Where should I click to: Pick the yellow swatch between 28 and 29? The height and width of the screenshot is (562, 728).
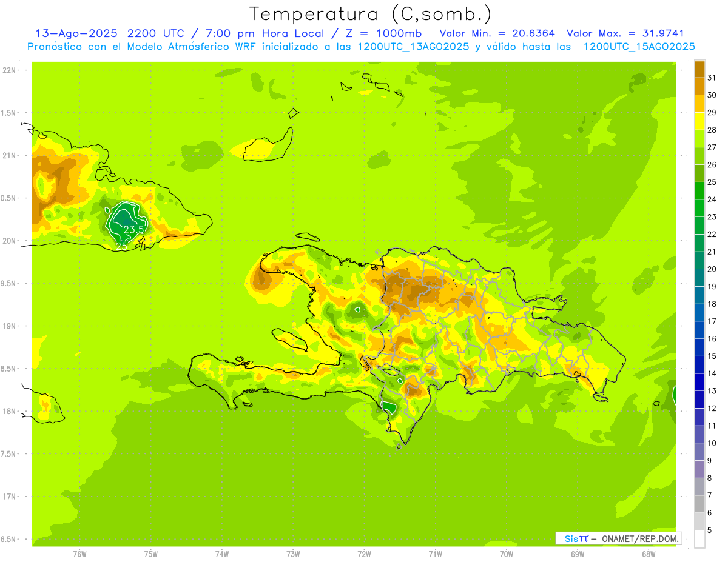(x=699, y=121)
